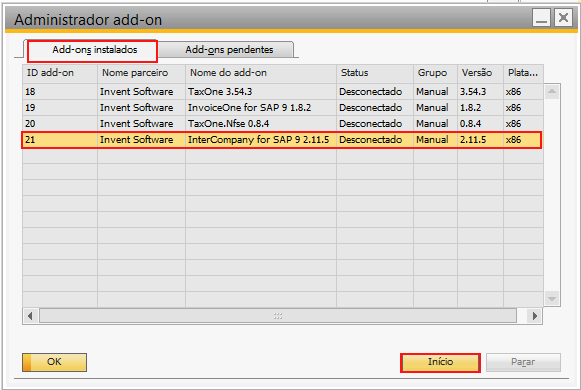Click x86 platform in TaxOne 3.54.3 row
This screenshot has width=581, height=390.
(x=513, y=92)
